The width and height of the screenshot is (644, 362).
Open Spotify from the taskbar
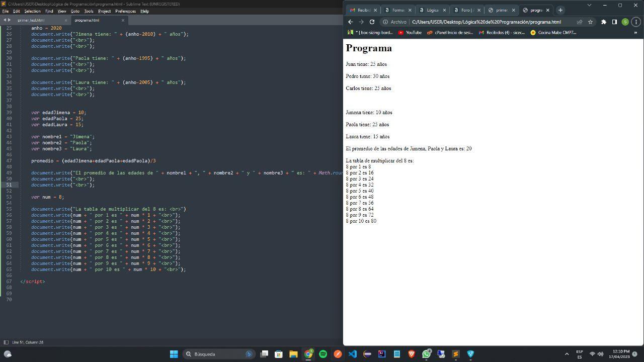point(323,354)
